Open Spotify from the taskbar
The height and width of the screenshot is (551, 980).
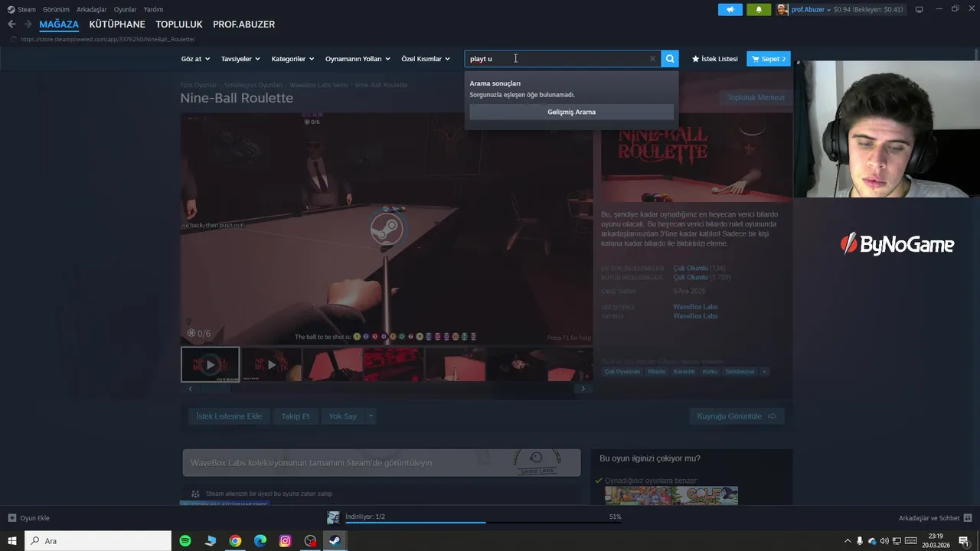pyautogui.click(x=185, y=541)
